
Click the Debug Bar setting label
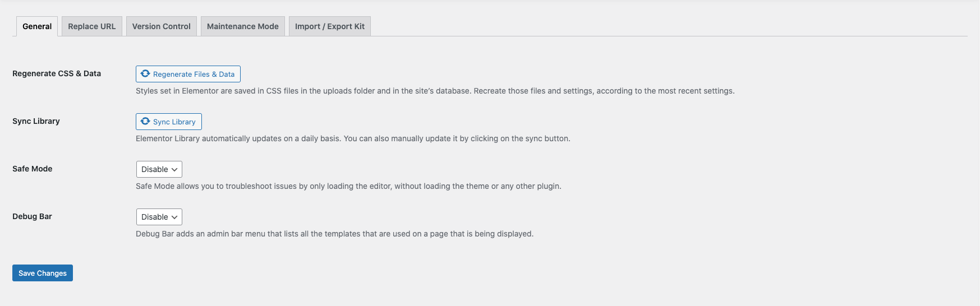coord(32,216)
